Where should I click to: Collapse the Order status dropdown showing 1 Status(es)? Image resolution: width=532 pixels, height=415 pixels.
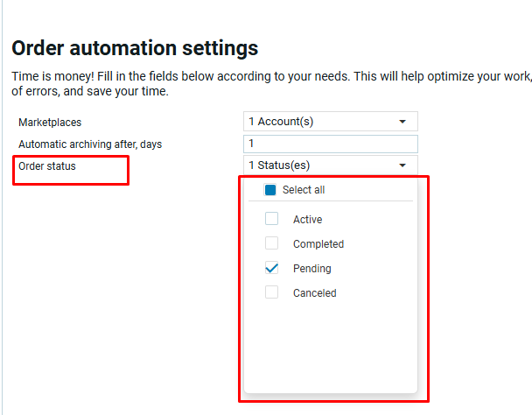coord(324,165)
